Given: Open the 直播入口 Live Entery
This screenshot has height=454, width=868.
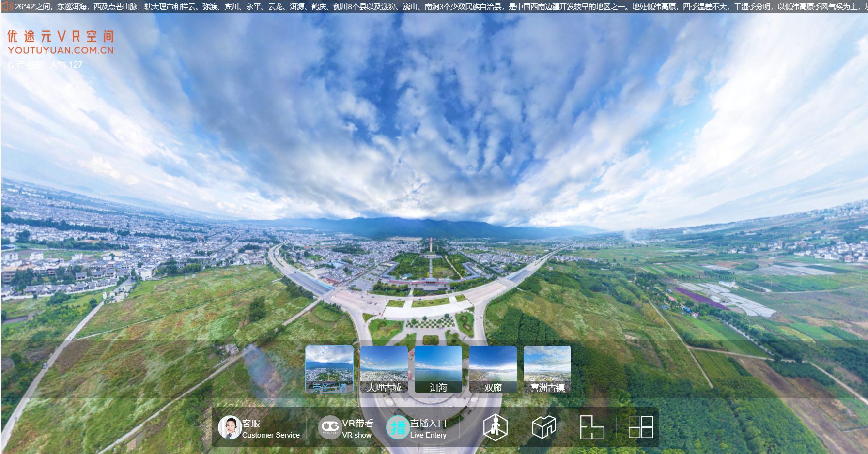Looking at the screenshot, I should [x=417, y=428].
